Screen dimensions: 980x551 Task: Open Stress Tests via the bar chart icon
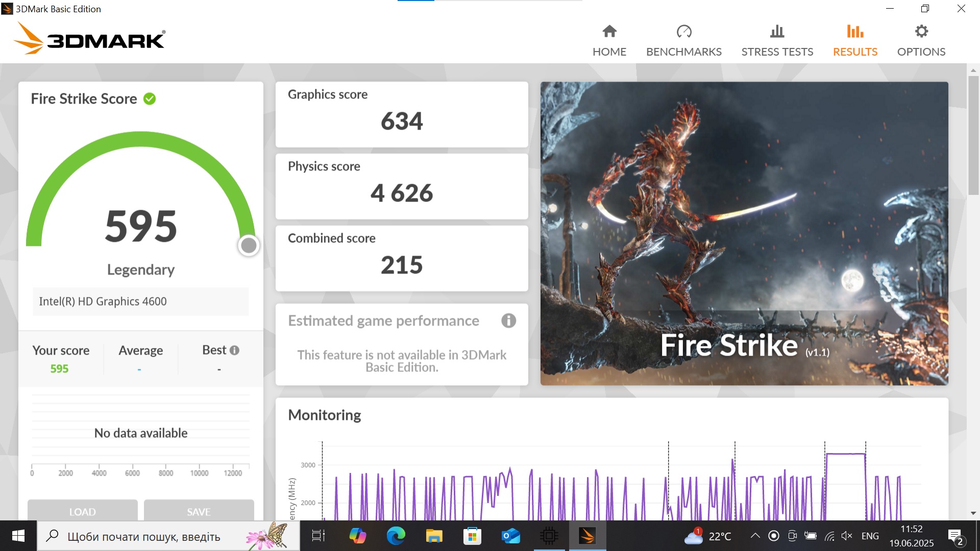pyautogui.click(x=777, y=32)
